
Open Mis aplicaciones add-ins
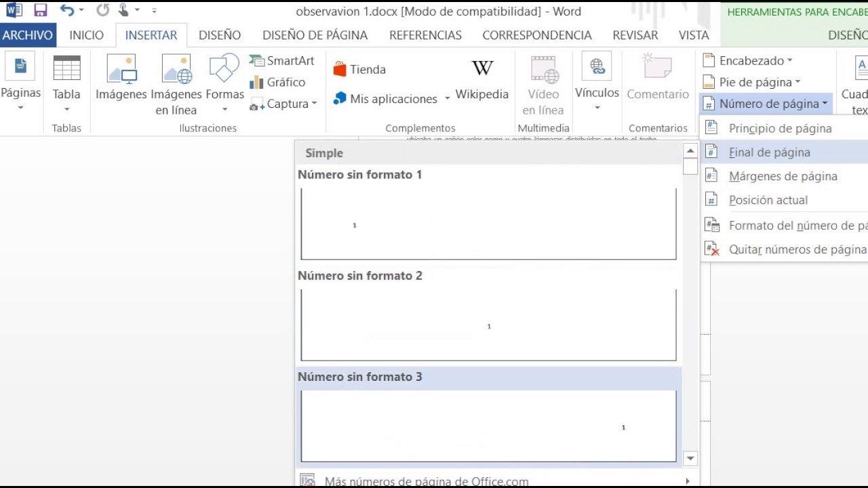click(x=392, y=99)
